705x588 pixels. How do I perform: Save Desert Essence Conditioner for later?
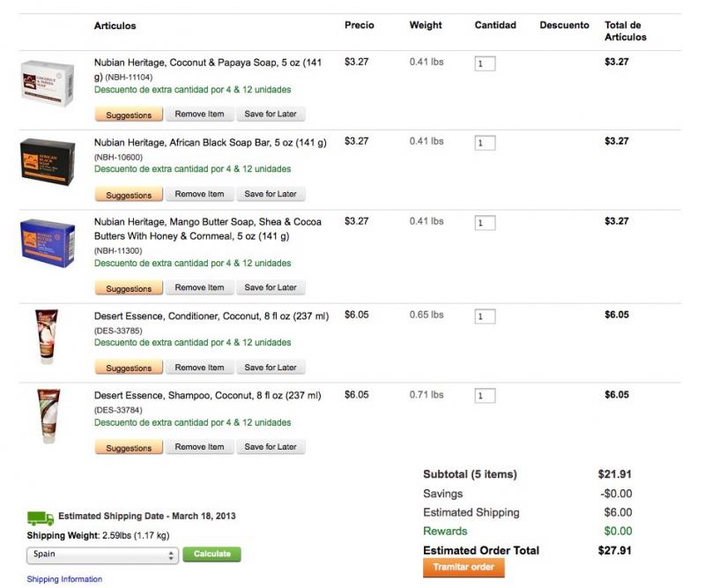271,368
